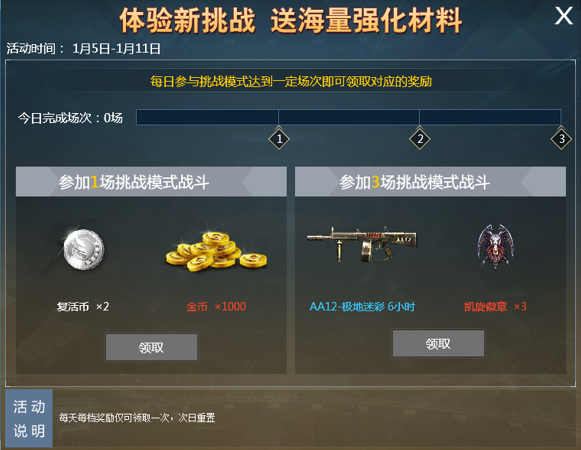Screen dimensions: 581x450
Task: Click the daily matches progress bar
Action: point(349,117)
